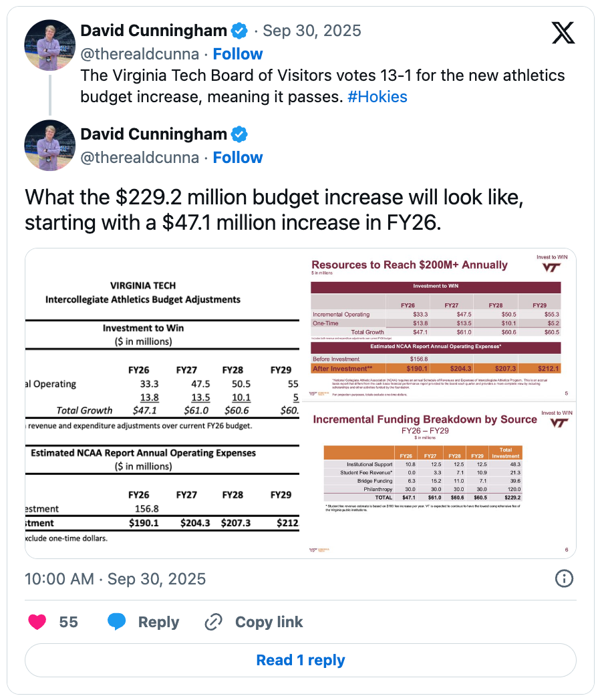
Task: Click the X logo icon
Action: [563, 33]
